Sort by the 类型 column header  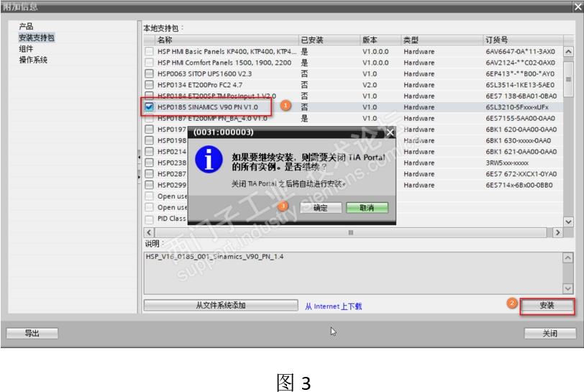[442, 40]
